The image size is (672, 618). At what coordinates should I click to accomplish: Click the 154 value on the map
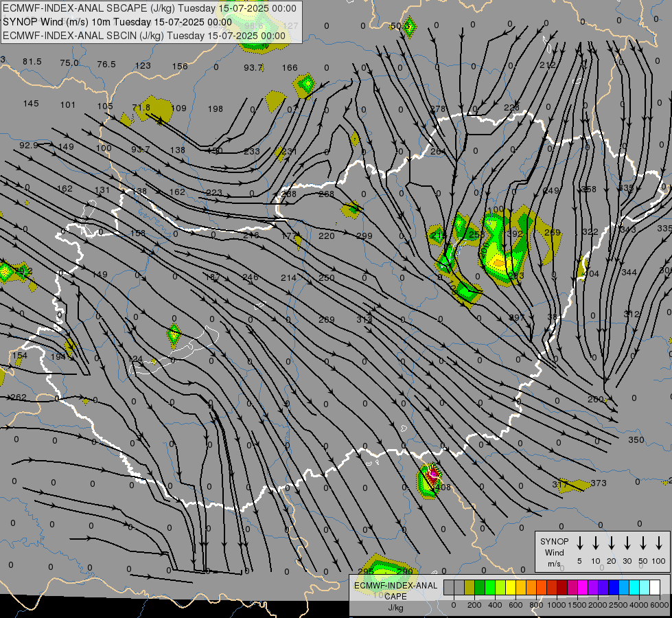click(20, 356)
